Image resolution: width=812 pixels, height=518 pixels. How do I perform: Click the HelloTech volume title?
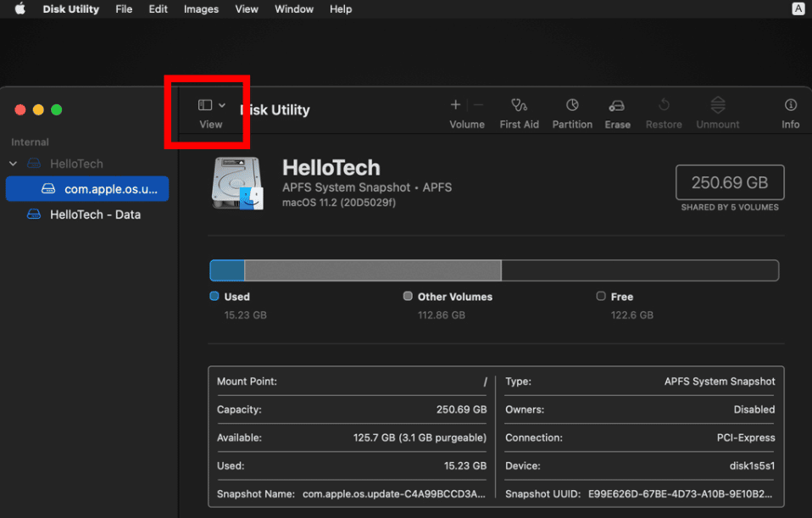331,168
